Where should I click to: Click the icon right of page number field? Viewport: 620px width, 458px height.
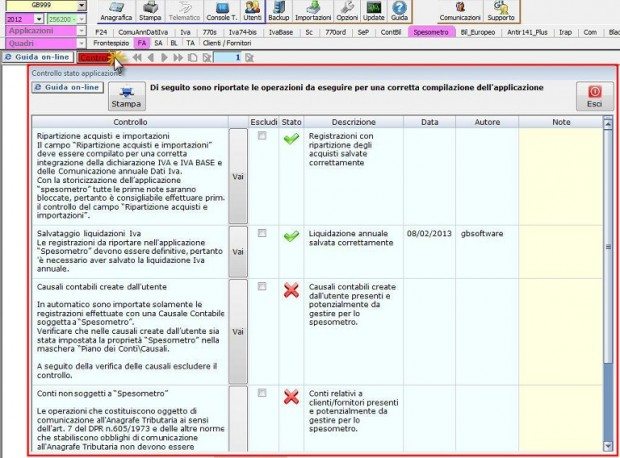(x=249, y=58)
